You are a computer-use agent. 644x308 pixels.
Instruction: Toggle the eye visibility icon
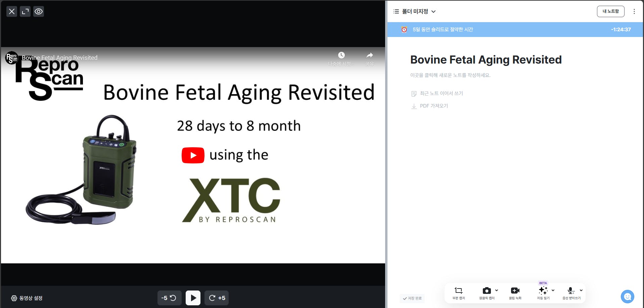pos(39,11)
